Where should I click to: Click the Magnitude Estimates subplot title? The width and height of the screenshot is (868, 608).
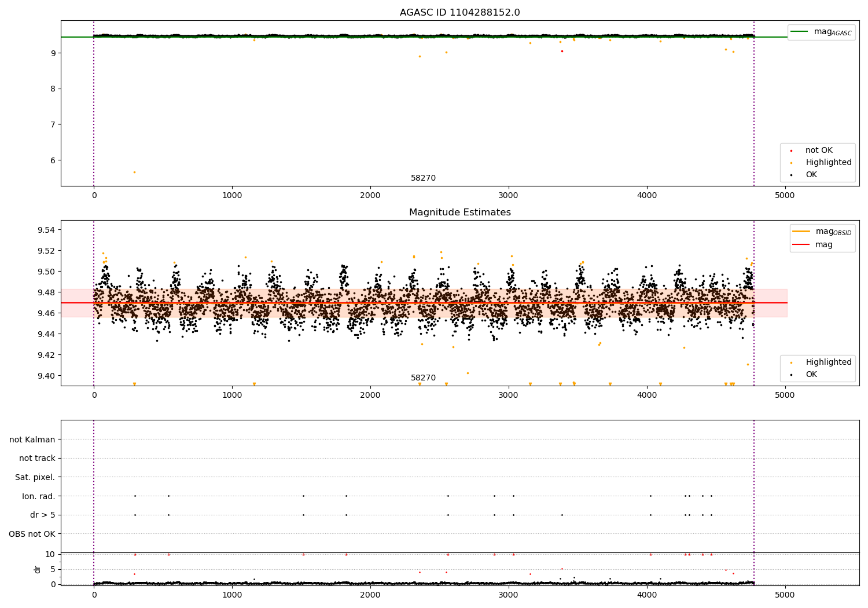[x=459, y=213]
